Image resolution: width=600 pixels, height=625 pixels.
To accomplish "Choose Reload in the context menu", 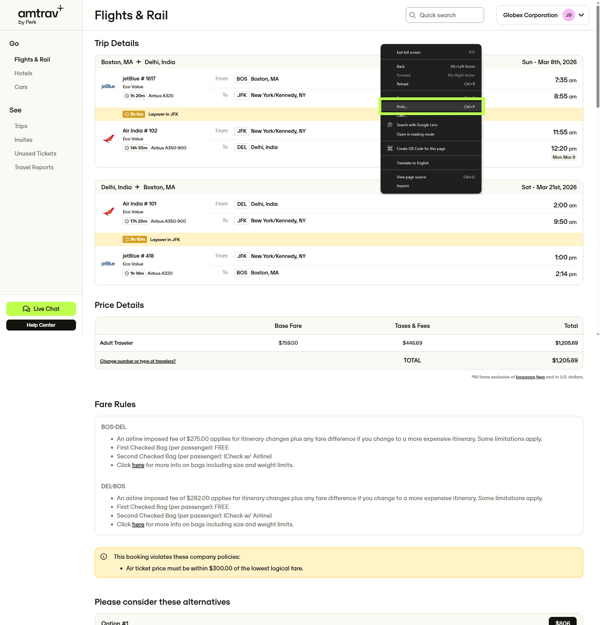I will pos(402,84).
